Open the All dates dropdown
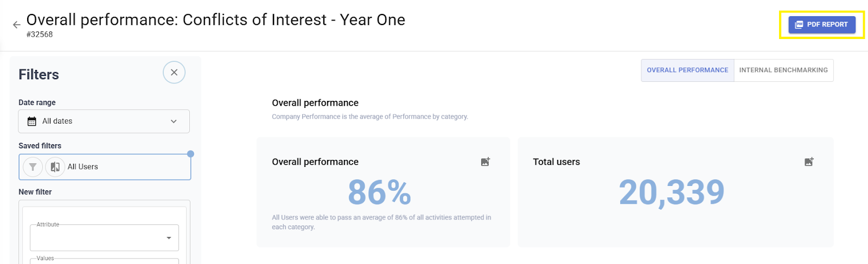The width and height of the screenshot is (868, 264). [x=104, y=121]
